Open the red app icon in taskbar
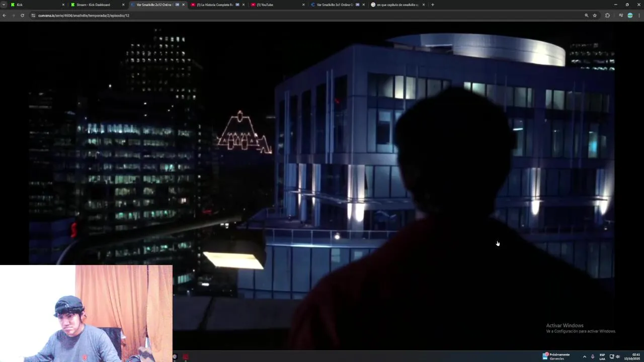This screenshot has width=644, height=362. click(x=186, y=357)
